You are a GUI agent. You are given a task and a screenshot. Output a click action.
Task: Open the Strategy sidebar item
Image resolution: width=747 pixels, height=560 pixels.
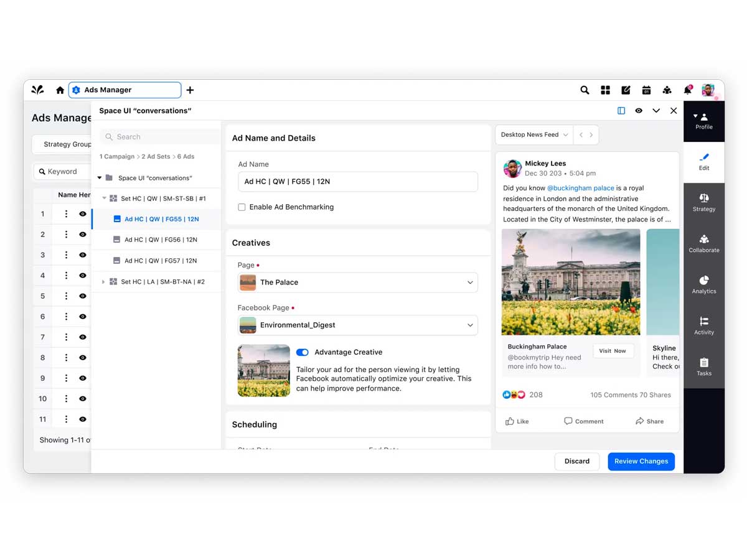pos(704,203)
